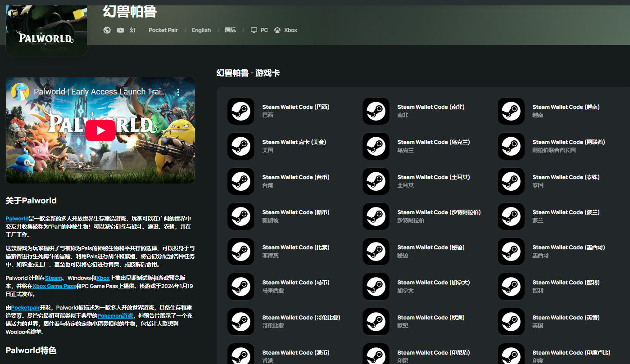This screenshot has height=364, width=630.
Task: Select Steam Wallet Code (新币) title text
Action: (296, 212)
